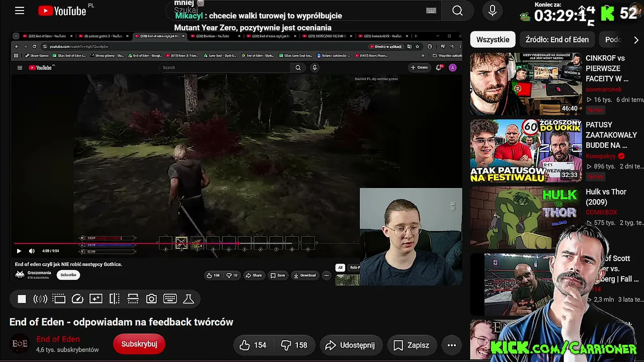
Task: Subscribe using the red Subskrybuj button
Action: [139, 344]
